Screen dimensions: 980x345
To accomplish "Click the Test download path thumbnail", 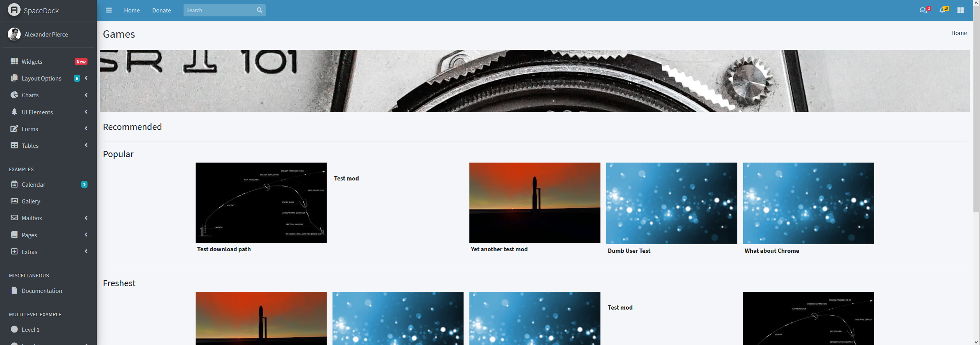I will [261, 202].
